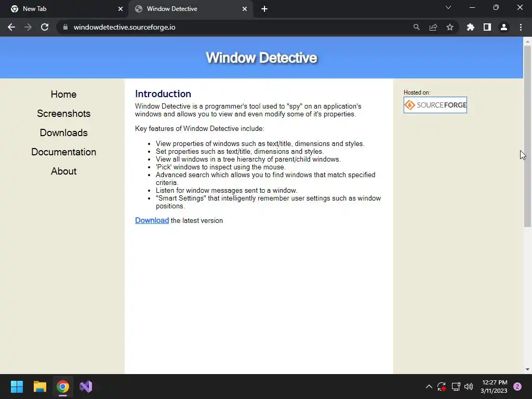Select the Window Detective tab
This screenshot has height=399, width=532.
tap(190, 9)
